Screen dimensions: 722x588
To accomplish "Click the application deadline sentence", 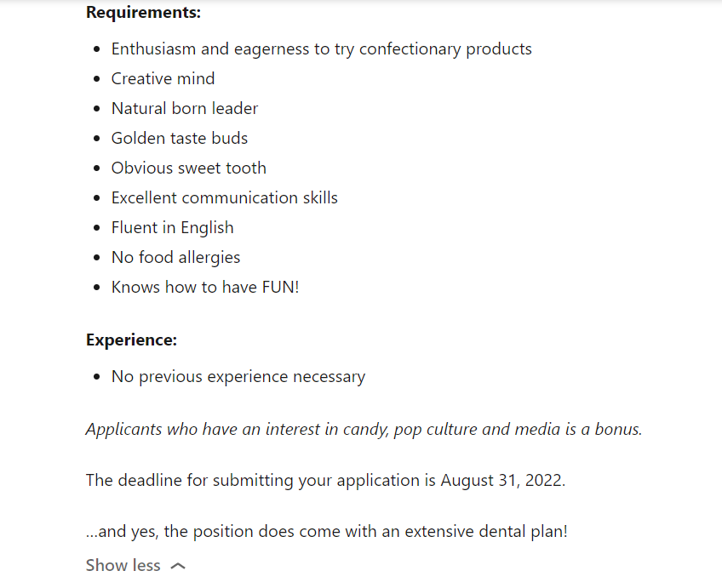I will (x=325, y=481).
